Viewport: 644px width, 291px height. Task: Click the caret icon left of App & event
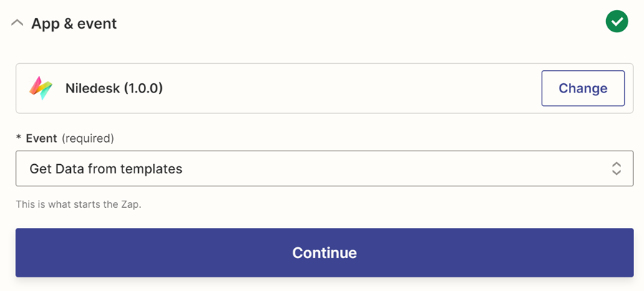tap(17, 23)
